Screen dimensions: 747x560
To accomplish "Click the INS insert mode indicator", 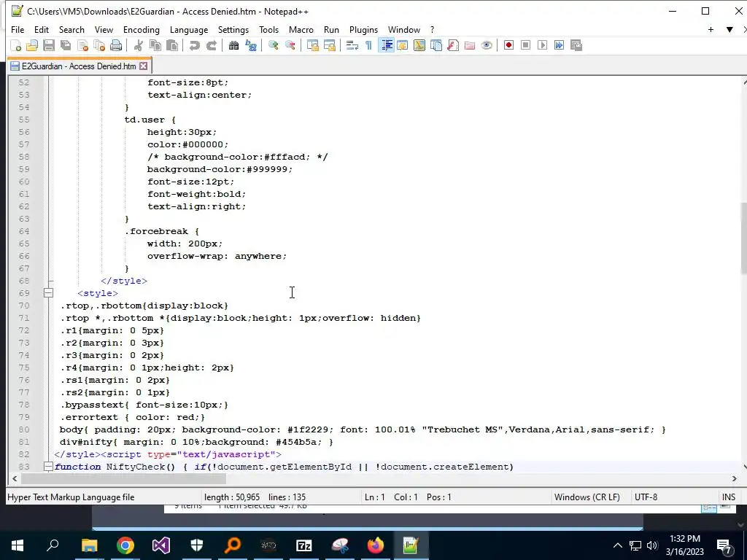I will pyautogui.click(x=729, y=497).
